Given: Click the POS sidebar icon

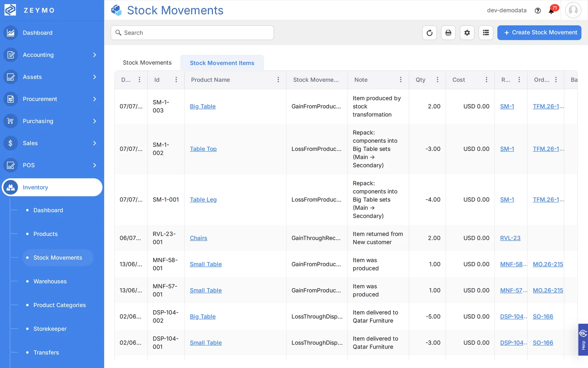Looking at the screenshot, I should pyautogui.click(x=11, y=165).
